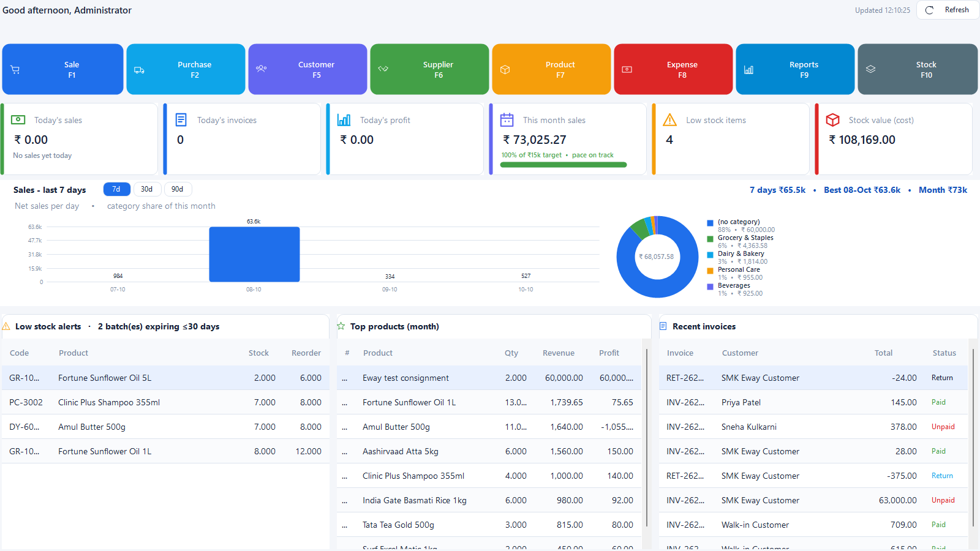This screenshot has height=551, width=980.
Task: Click the blue (no category) legend swatch
Action: click(x=710, y=223)
